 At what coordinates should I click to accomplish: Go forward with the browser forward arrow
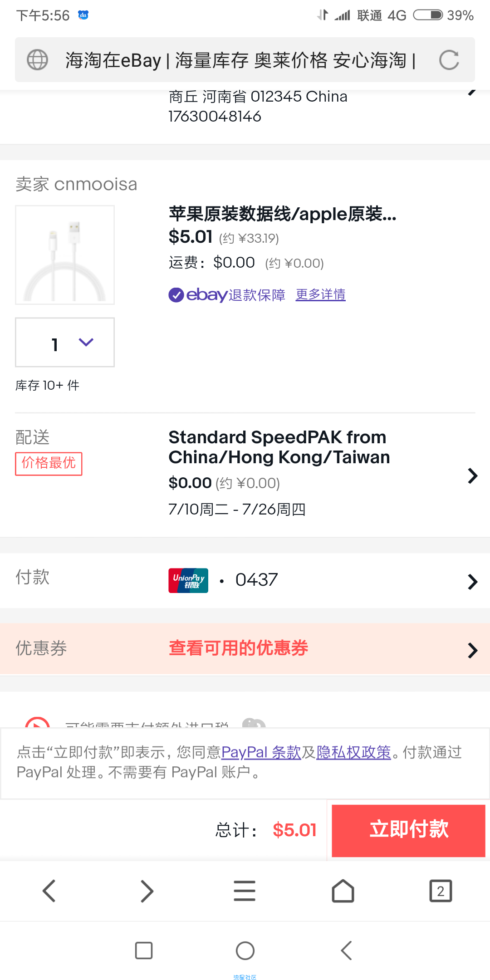[x=147, y=891]
